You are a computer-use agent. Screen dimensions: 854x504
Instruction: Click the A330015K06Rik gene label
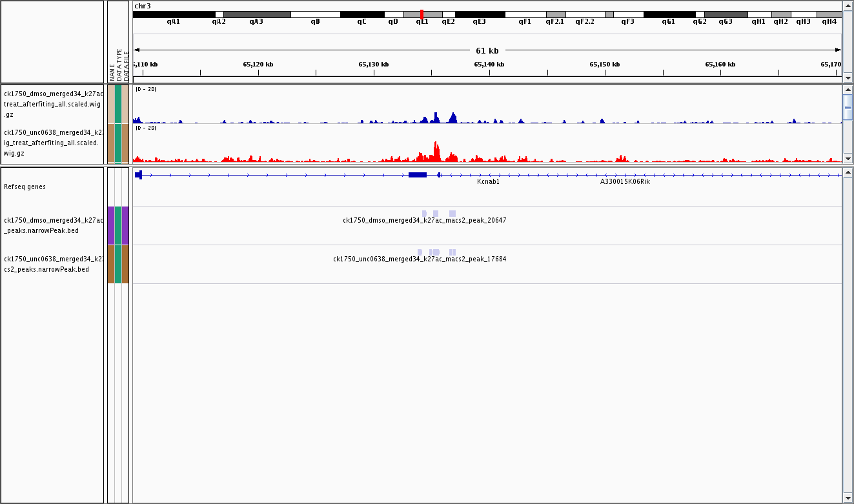[625, 182]
